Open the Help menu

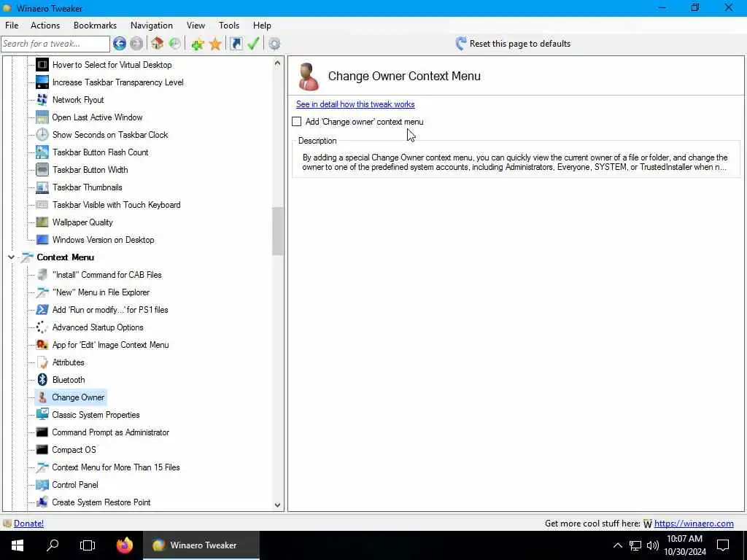(262, 26)
